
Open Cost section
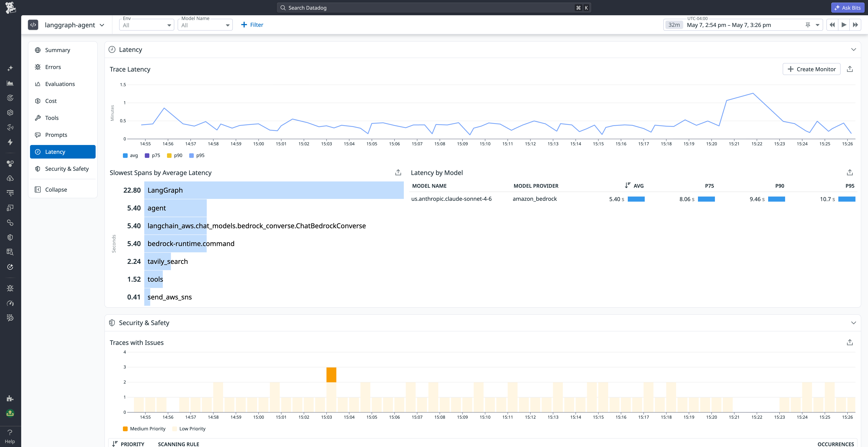coord(63,101)
